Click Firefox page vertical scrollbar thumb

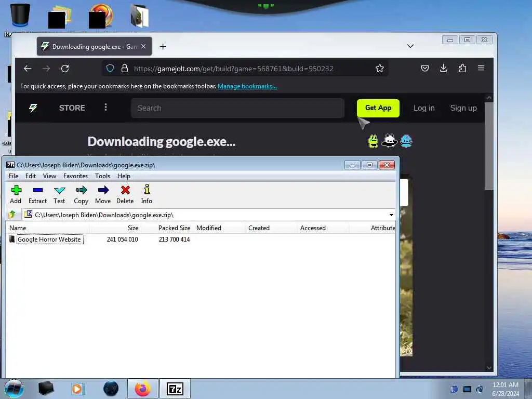[x=489, y=146]
